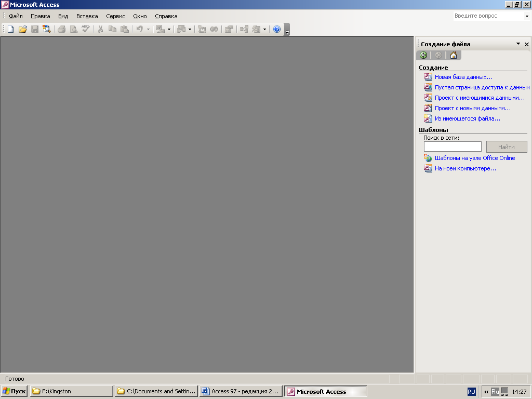Click the Script Editor chain icon
Viewport: 532px width, 399px height.
coord(214,29)
